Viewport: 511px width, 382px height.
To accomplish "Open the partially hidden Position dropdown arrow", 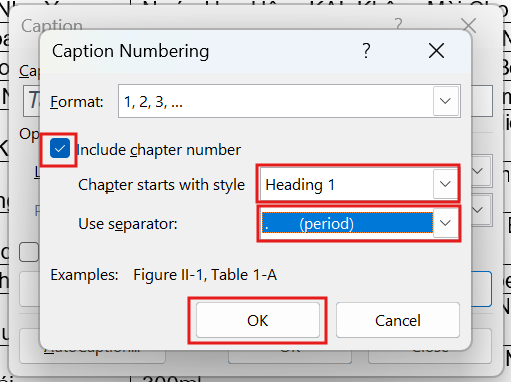I will 478,210.
